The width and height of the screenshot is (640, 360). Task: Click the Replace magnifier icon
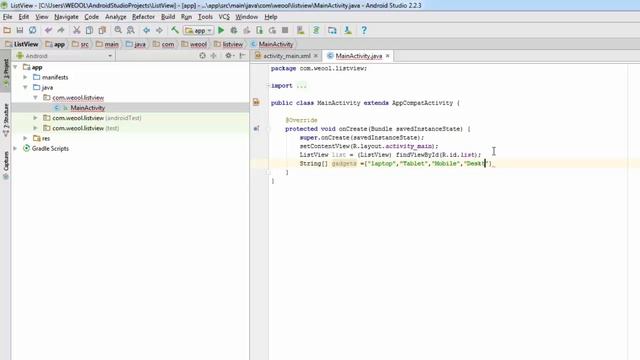pyautogui.click(x=131, y=30)
